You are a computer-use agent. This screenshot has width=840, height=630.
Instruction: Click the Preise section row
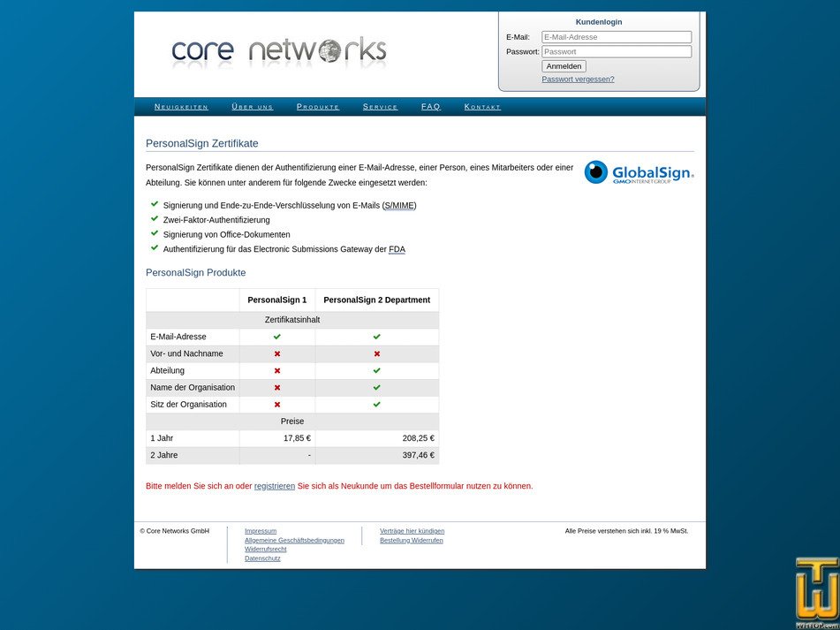coord(292,421)
